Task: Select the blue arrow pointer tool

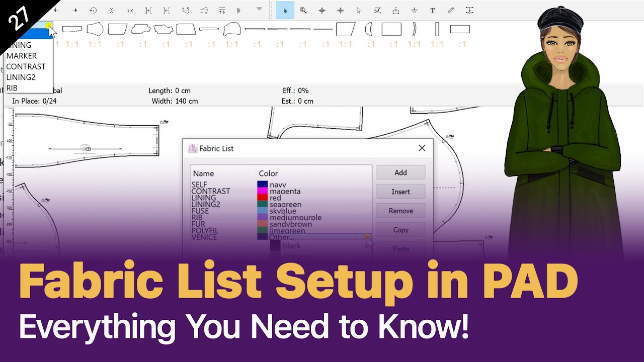Action: coord(285,10)
